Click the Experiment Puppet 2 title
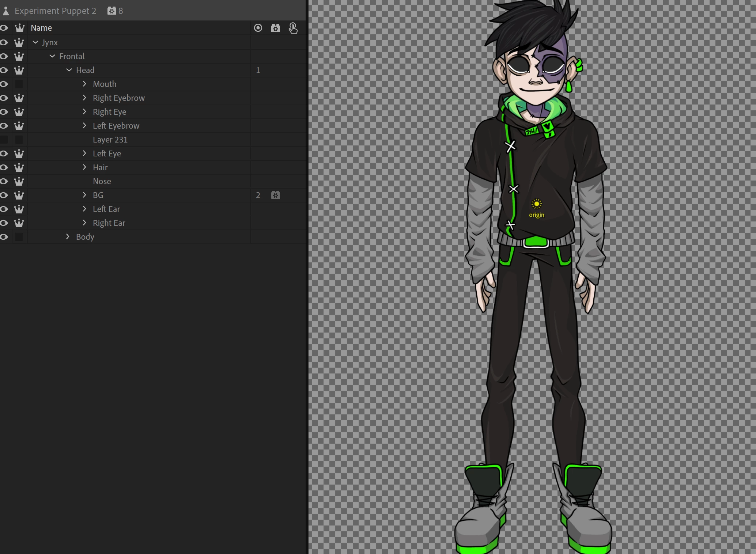Image resolution: width=756 pixels, height=554 pixels. (56, 11)
